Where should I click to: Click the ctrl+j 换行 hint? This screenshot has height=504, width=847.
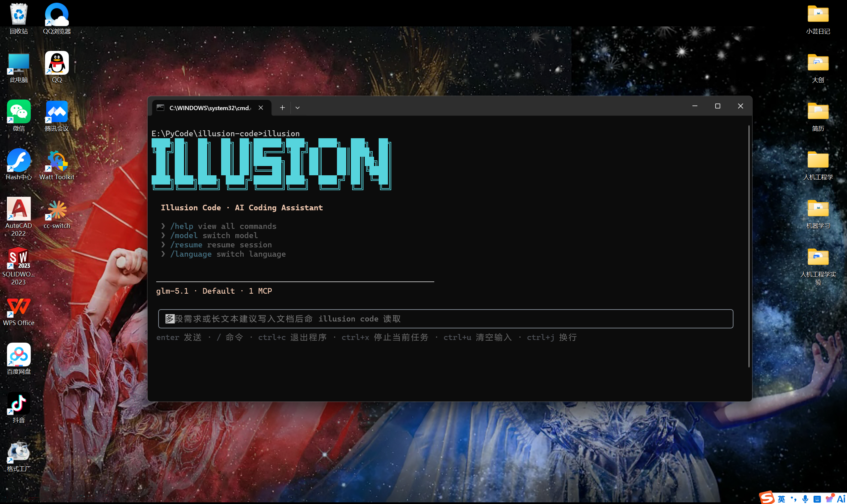pyautogui.click(x=552, y=337)
